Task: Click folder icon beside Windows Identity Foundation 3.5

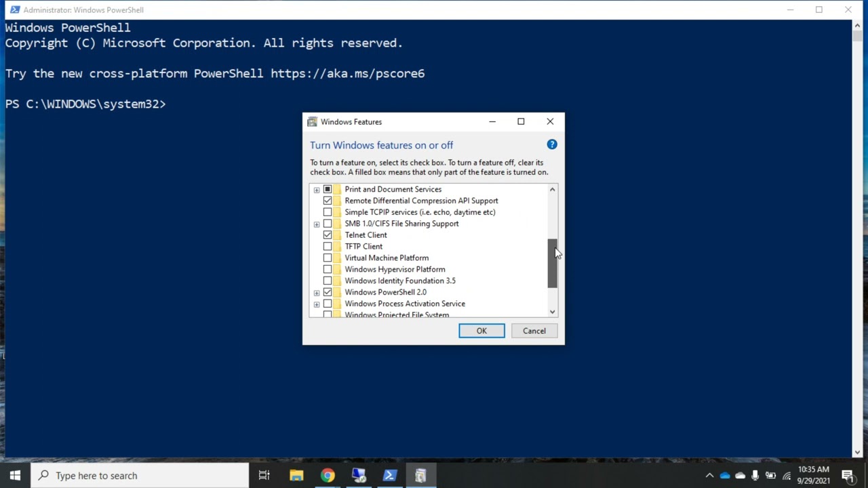Action: pyautogui.click(x=337, y=281)
